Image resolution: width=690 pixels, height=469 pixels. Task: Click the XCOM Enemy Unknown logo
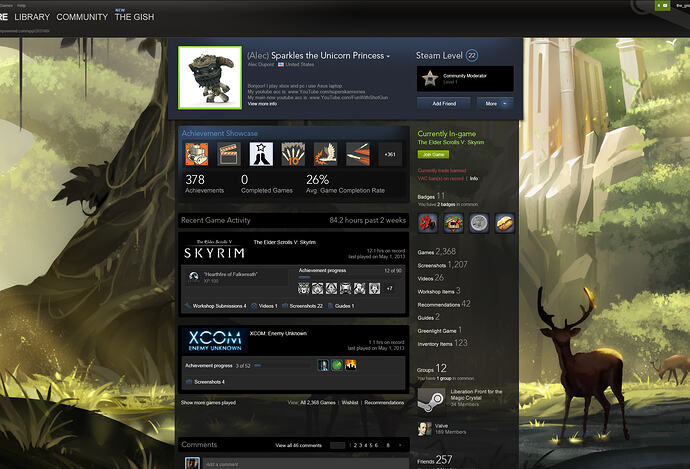coord(215,341)
